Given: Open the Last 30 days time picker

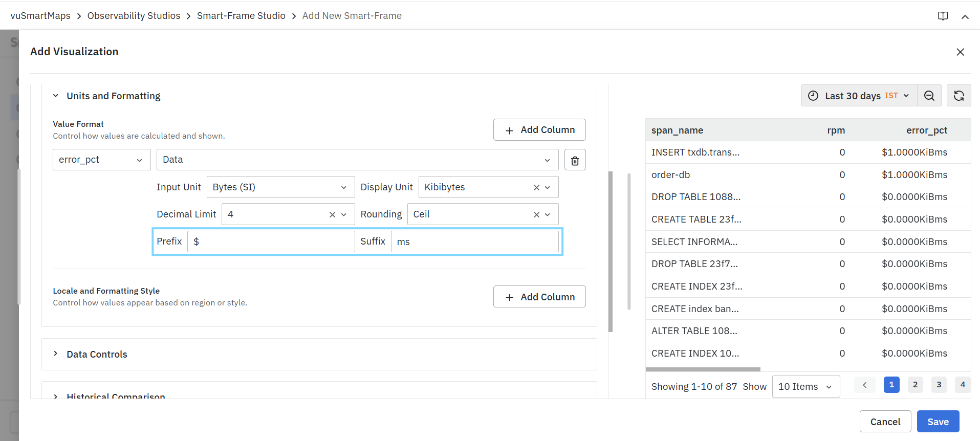Looking at the screenshot, I should [859, 96].
